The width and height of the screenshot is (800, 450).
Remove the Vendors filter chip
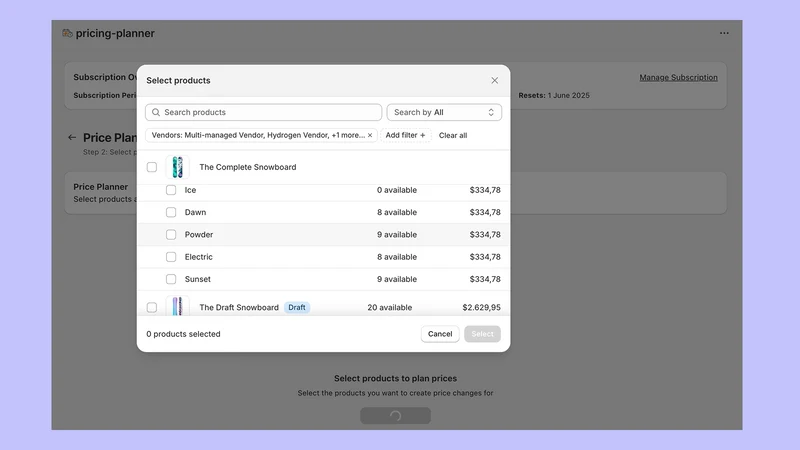point(370,135)
